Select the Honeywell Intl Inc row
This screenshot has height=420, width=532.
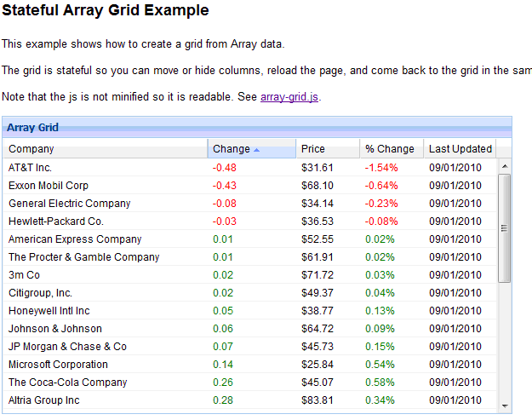[249, 311]
